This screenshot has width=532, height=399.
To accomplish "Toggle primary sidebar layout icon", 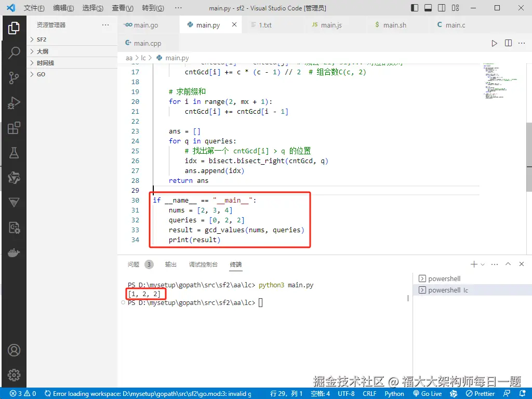I will pyautogui.click(x=415, y=8).
